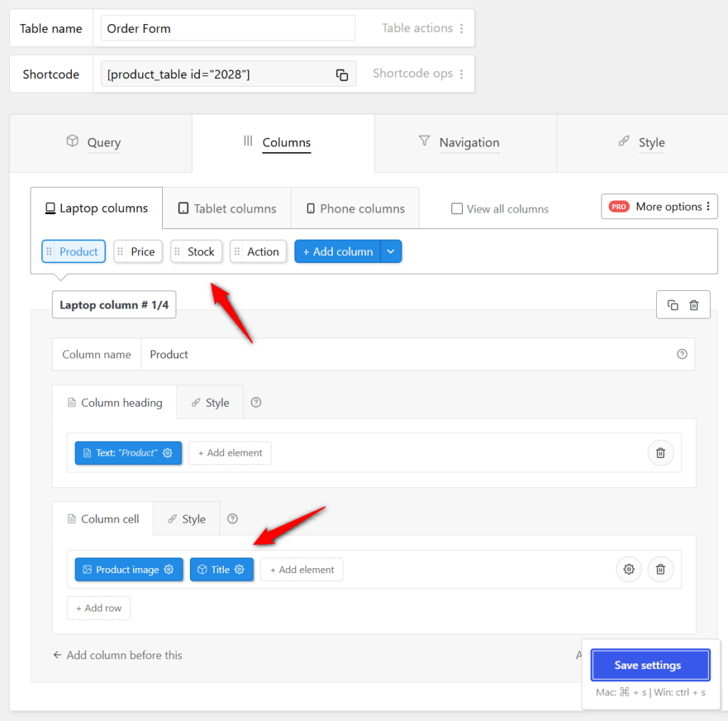
Task: Switch to the Query tab
Action: pyautogui.click(x=101, y=143)
